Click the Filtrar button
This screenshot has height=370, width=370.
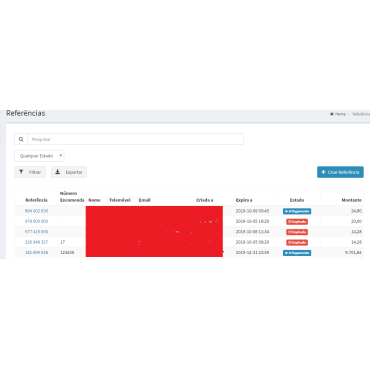[30, 172]
